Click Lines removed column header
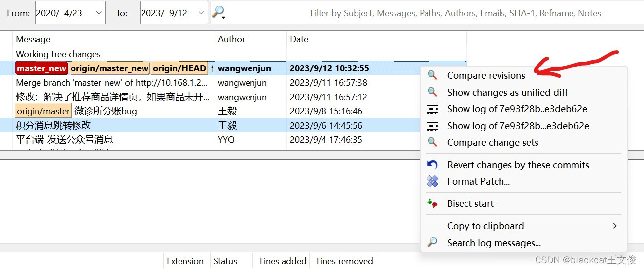644x269 pixels. pos(345,261)
